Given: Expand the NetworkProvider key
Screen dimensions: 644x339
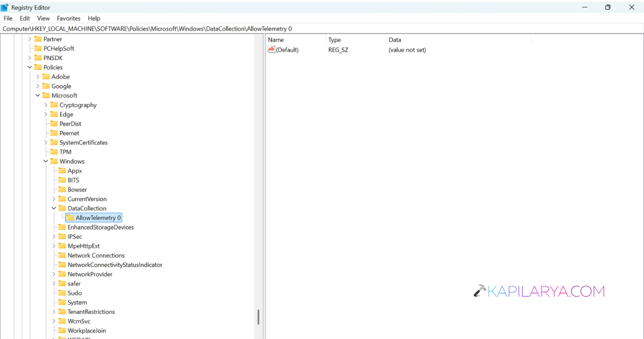Looking at the screenshot, I should (x=54, y=274).
